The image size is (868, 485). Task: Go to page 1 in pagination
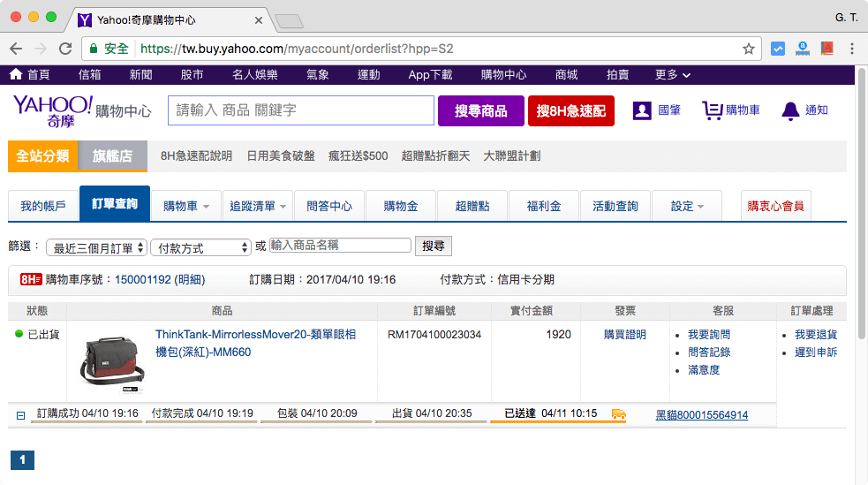22,459
